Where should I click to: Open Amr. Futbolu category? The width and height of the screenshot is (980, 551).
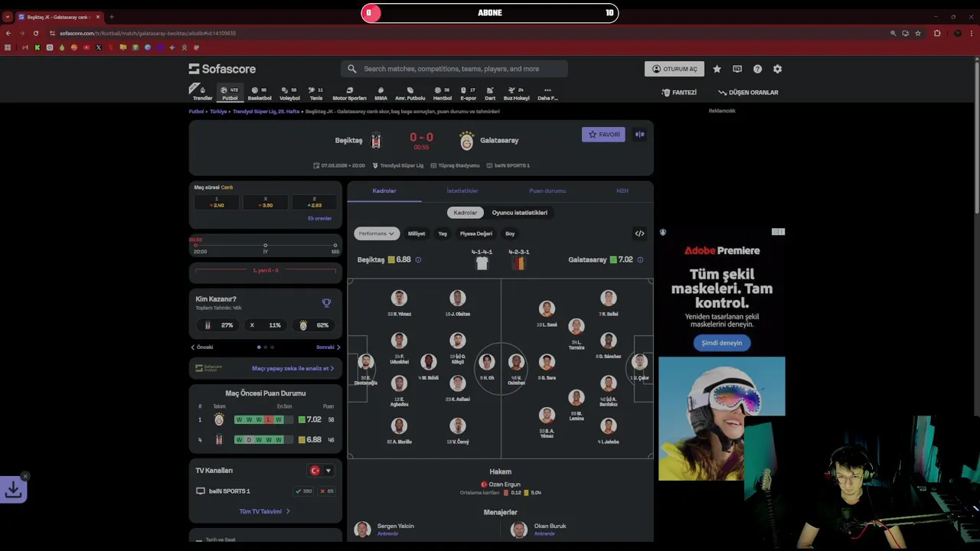point(410,93)
